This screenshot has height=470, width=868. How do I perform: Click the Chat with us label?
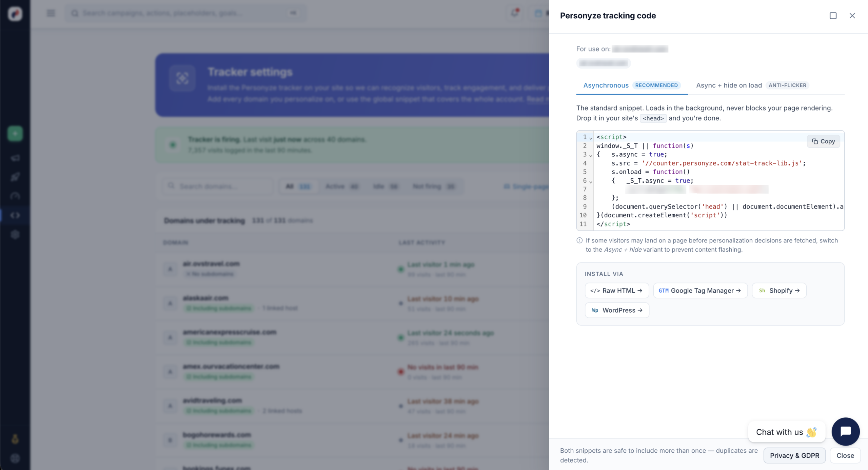coord(786,432)
